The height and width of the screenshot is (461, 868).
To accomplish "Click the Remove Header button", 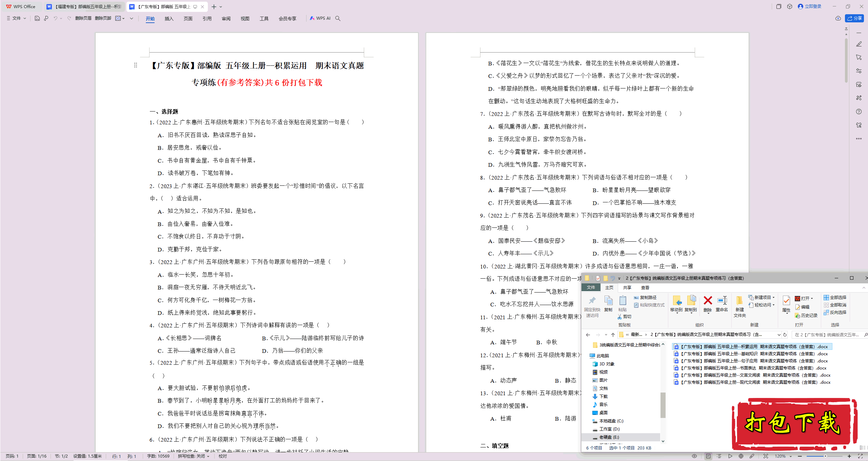I will point(83,18).
